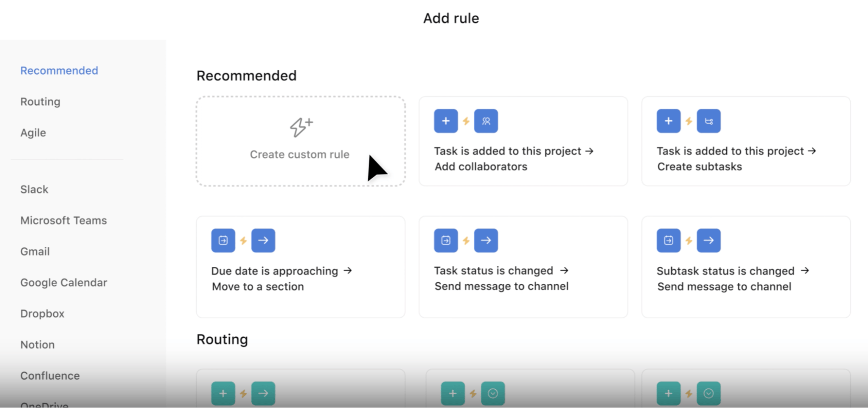Click the arrow icon on Subtask status is changed card

tap(709, 240)
